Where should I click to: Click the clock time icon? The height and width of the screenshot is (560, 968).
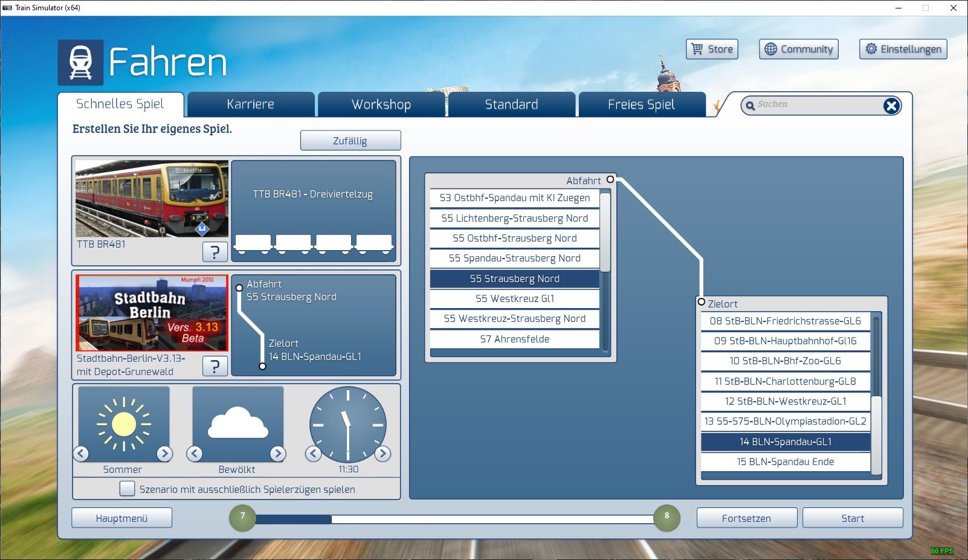(x=348, y=425)
